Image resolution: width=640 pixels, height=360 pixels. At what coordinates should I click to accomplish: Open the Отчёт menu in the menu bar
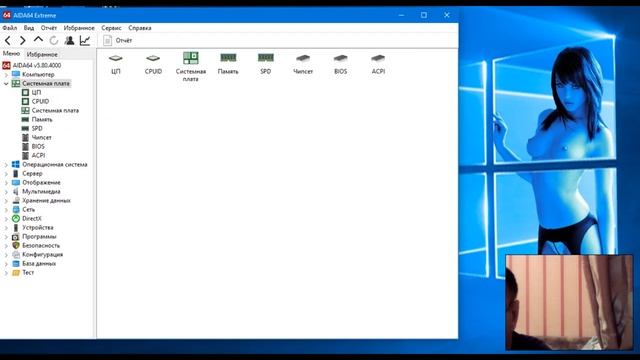tap(49, 28)
